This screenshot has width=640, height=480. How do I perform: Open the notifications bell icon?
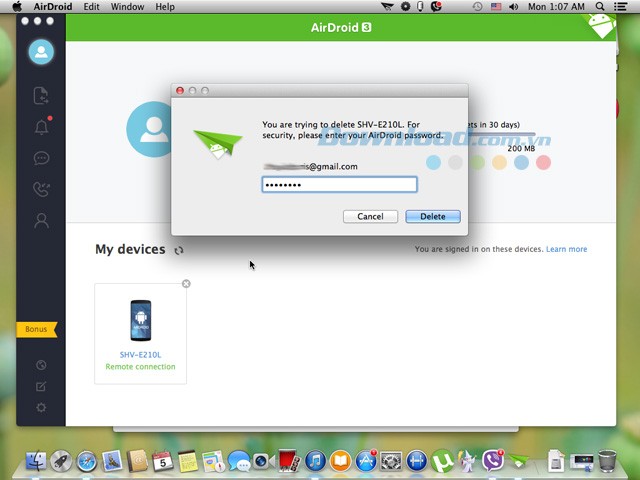[41, 127]
